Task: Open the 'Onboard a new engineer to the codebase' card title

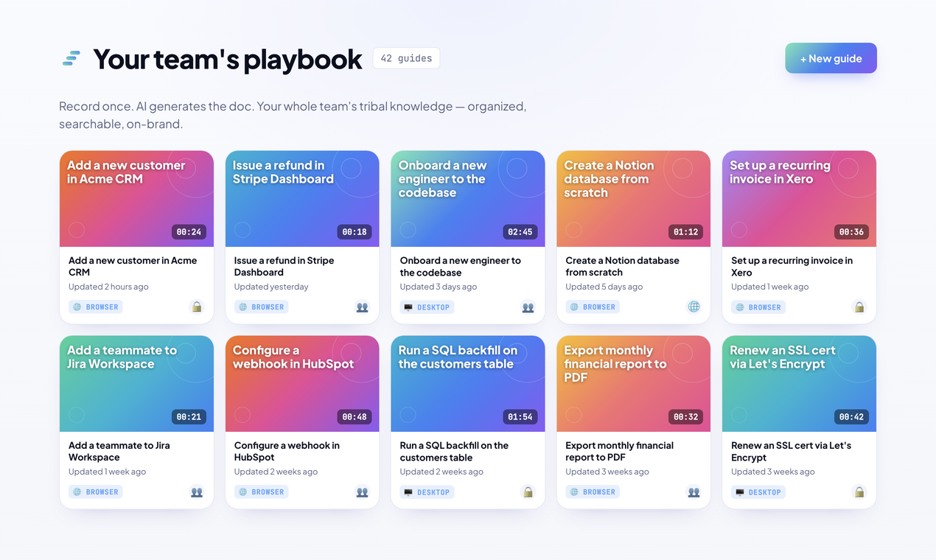Action: point(461,266)
